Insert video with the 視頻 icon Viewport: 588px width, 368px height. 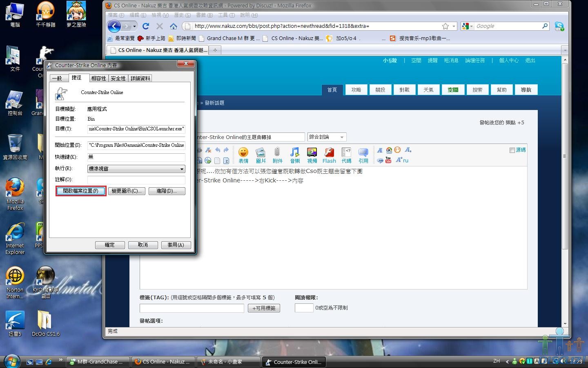click(x=312, y=155)
